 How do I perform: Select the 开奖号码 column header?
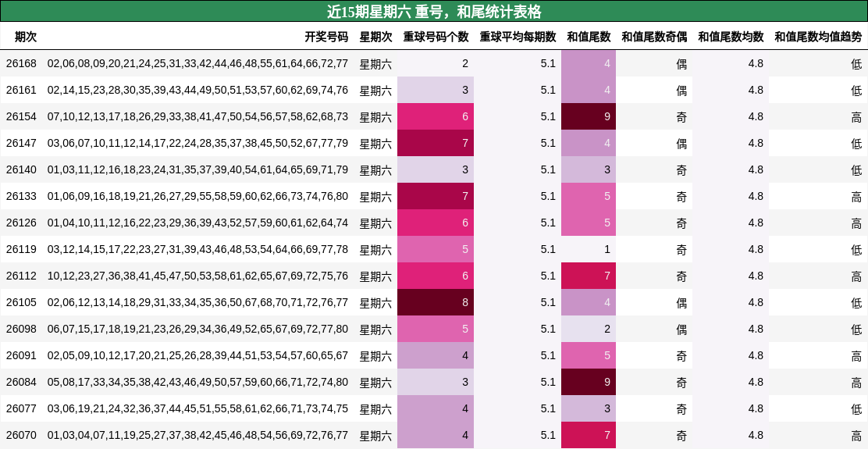pyautogui.click(x=326, y=37)
